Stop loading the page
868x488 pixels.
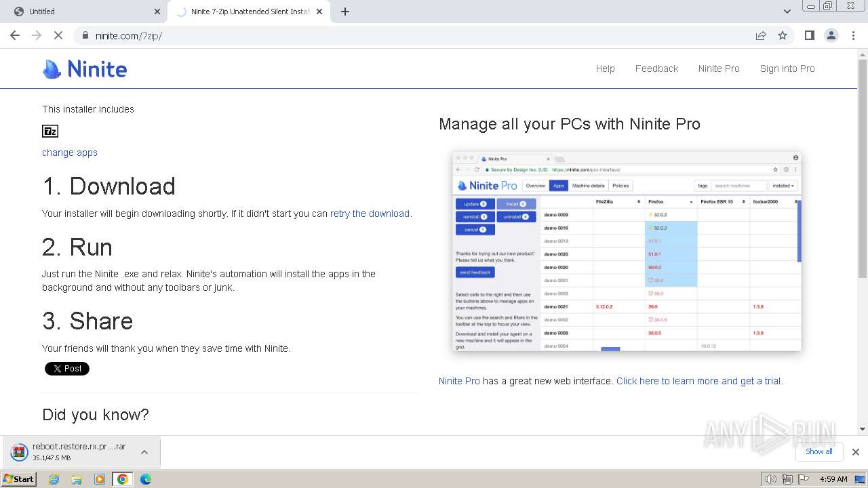point(58,35)
